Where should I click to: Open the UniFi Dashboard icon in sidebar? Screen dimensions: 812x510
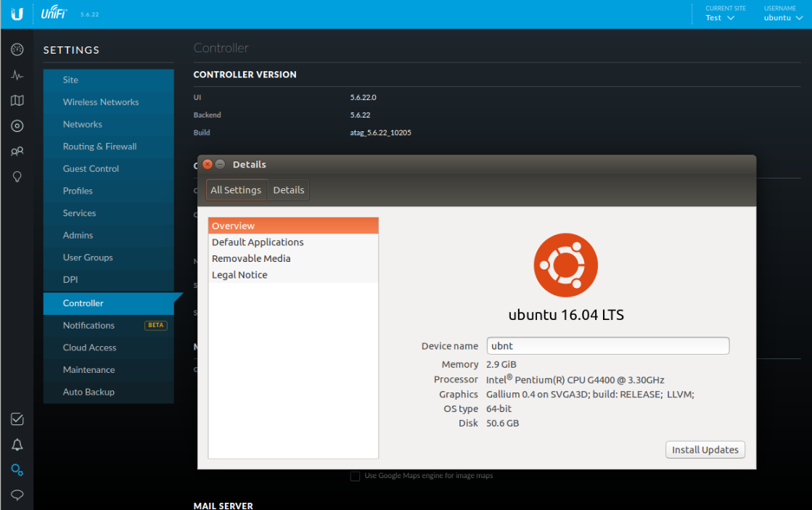(17, 50)
